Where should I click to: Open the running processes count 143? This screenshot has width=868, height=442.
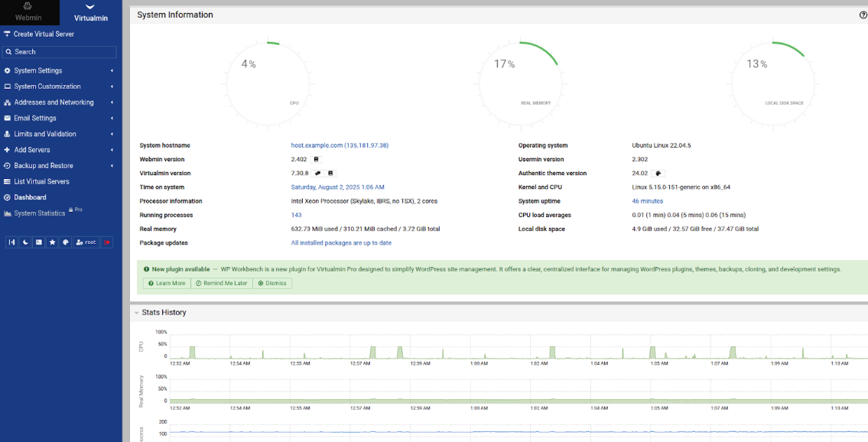click(x=296, y=215)
